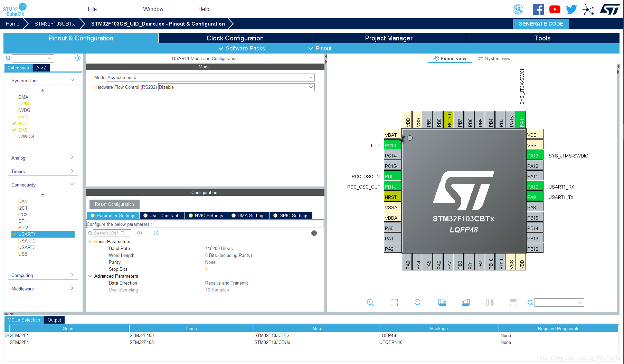Click the ST community network icon
624x364 pixels.
tap(588, 9)
